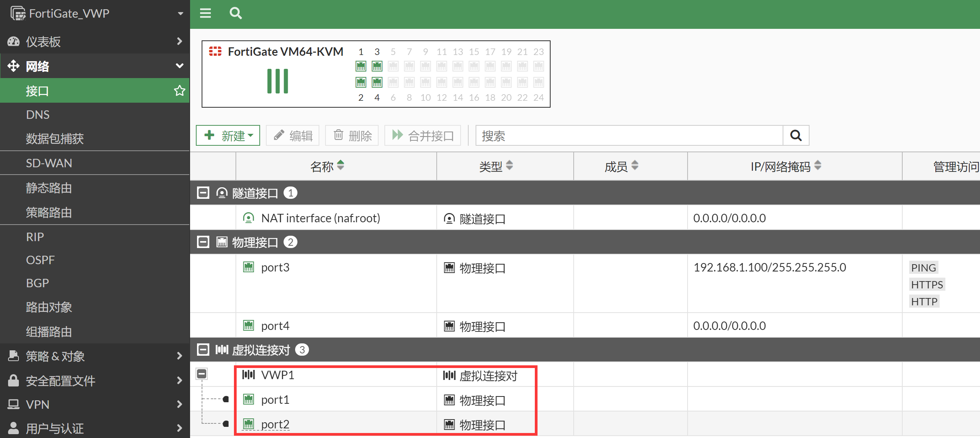Click the favorite star next to 接口
This screenshot has height=438, width=980.
tap(179, 91)
